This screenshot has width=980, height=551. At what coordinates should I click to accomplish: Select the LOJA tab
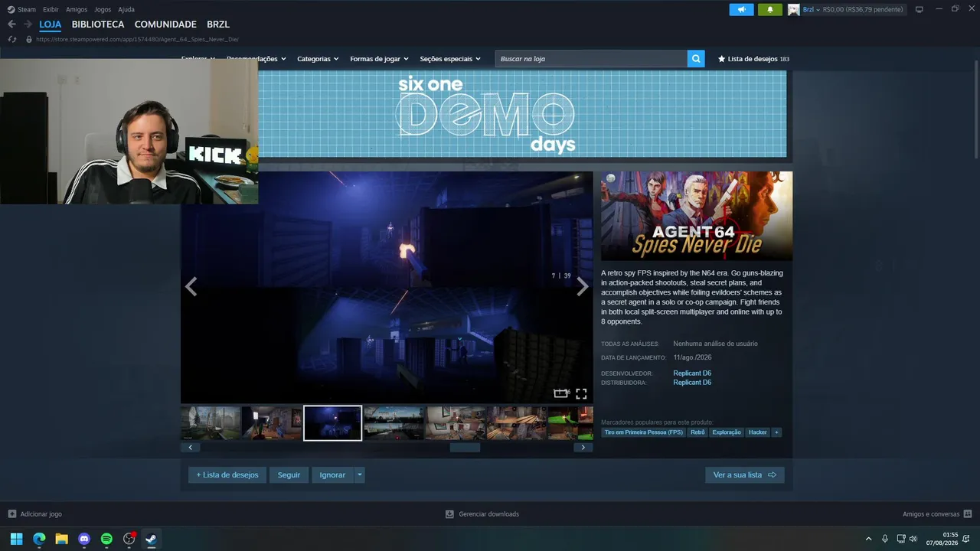point(51,24)
